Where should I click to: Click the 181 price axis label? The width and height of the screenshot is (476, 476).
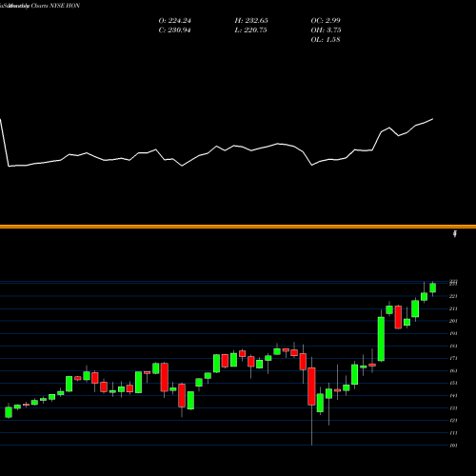453,346
